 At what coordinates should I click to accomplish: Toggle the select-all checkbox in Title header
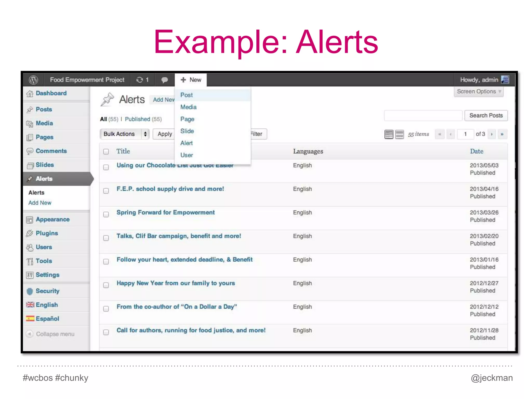(x=106, y=151)
